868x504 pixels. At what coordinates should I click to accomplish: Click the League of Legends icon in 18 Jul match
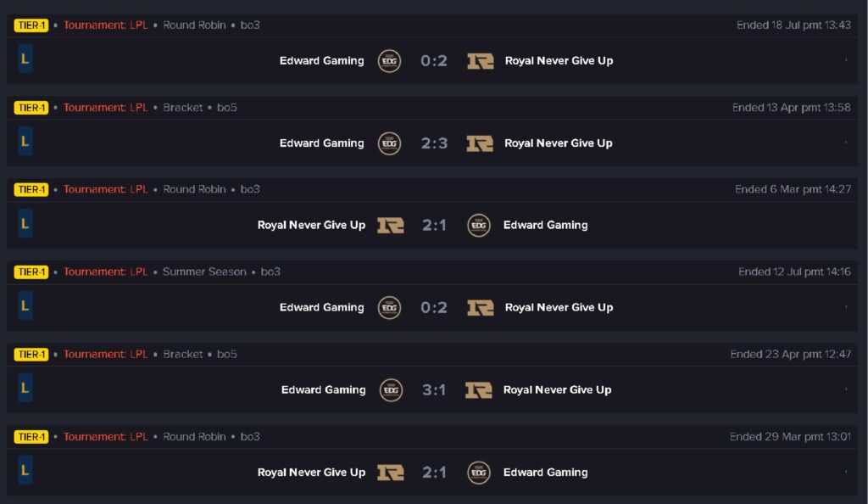(25, 59)
